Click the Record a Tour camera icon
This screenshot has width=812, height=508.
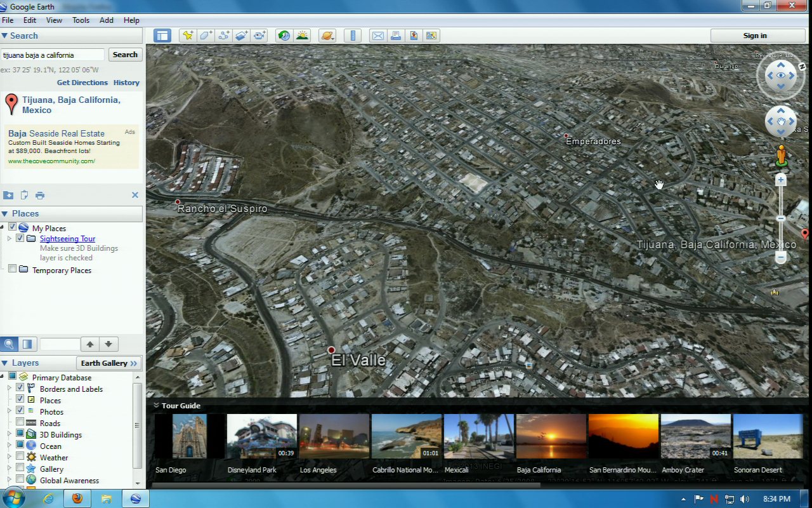(x=259, y=36)
